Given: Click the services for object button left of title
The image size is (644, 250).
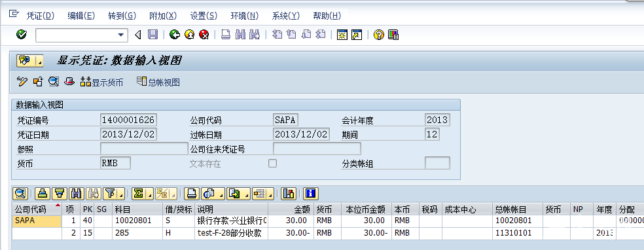Looking at the screenshot, I should 25,61.
